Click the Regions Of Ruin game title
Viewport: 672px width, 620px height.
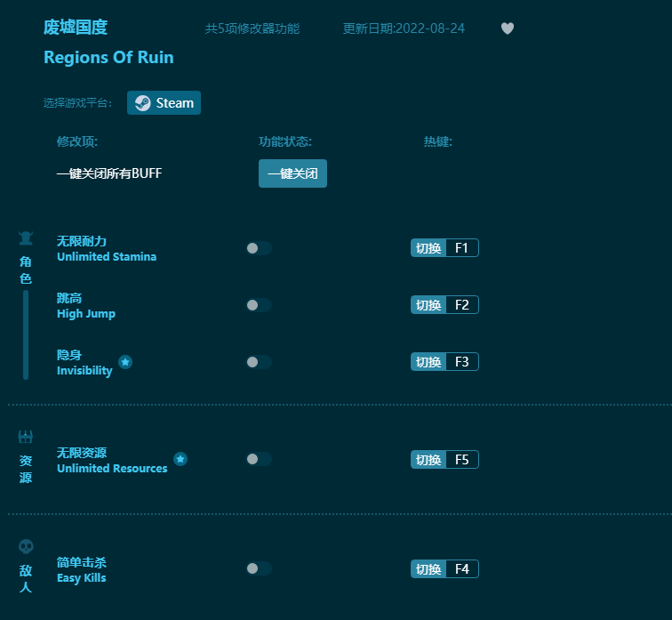pyautogui.click(x=108, y=58)
